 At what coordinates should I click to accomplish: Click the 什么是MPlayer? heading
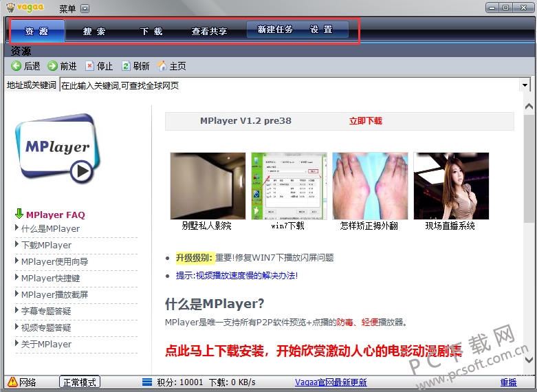point(215,303)
